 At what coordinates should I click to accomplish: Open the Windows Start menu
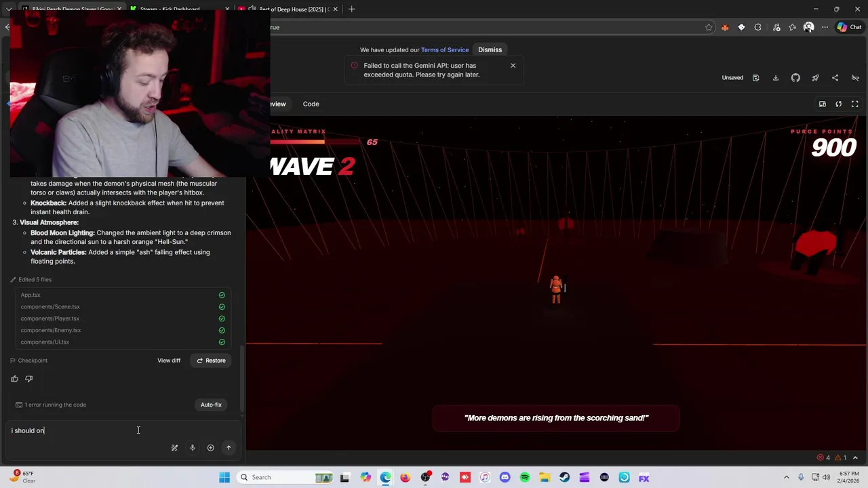click(224, 477)
